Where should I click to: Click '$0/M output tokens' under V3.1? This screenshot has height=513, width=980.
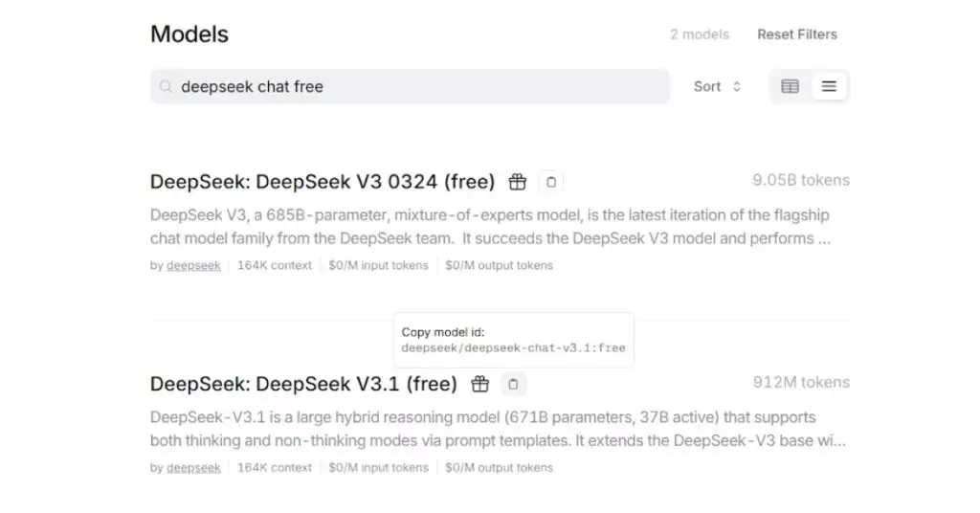tap(499, 467)
